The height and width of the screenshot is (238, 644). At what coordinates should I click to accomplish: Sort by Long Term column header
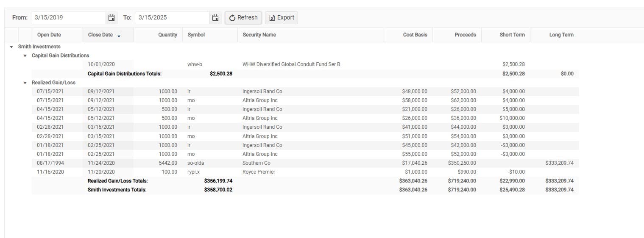555,35
